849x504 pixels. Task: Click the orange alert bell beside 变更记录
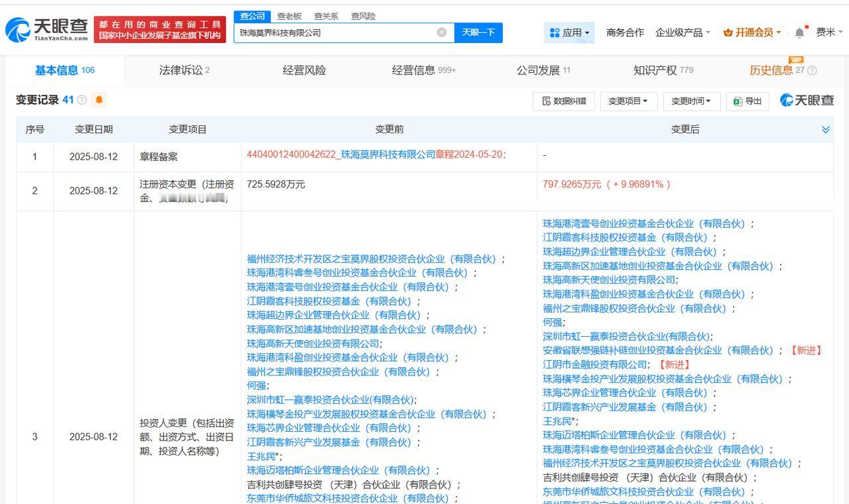[x=99, y=100]
